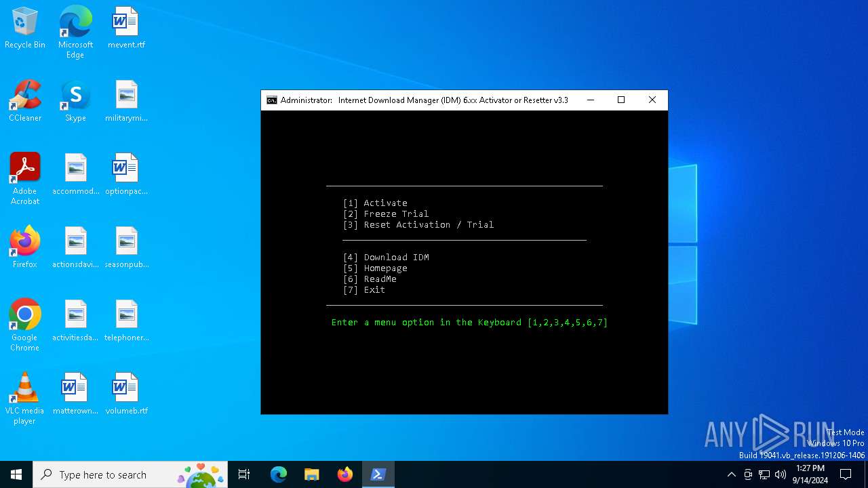Open File Explorer from the taskbar
The image size is (868, 488).
coord(312,474)
